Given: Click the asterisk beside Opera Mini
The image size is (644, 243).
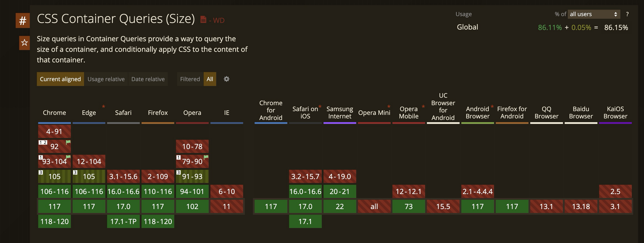Looking at the screenshot, I should 389,107.
